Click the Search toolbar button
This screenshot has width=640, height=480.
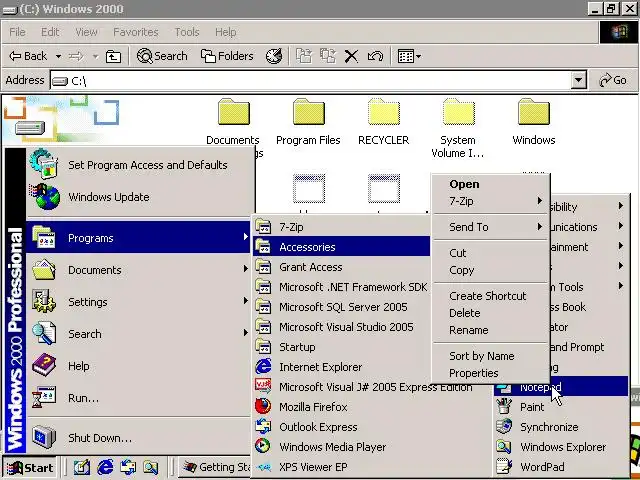(x=162, y=56)
